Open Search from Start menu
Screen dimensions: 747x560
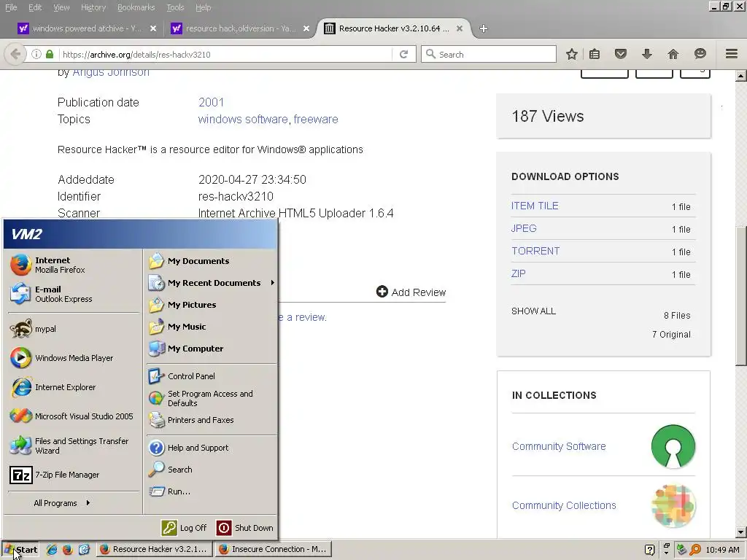tap(212, 470)
